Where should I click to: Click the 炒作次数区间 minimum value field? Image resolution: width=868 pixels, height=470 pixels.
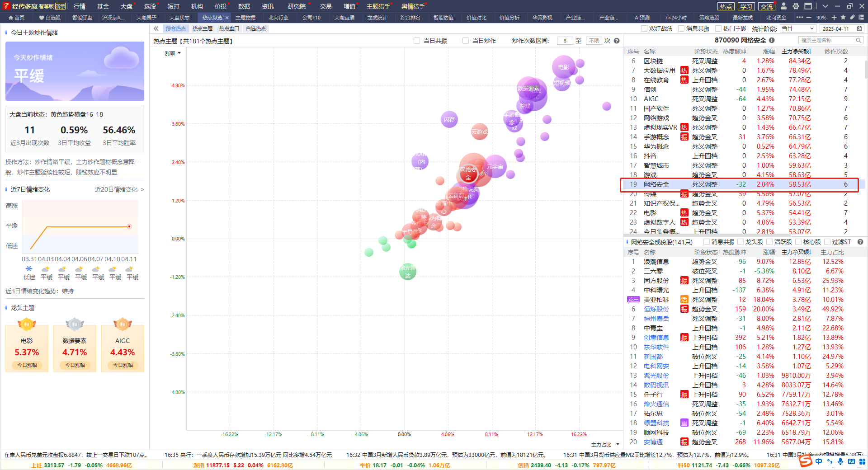[565, 41]
